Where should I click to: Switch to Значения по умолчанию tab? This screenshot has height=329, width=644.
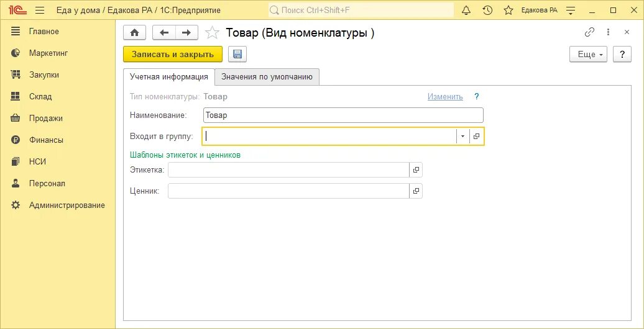pos(267,77)
